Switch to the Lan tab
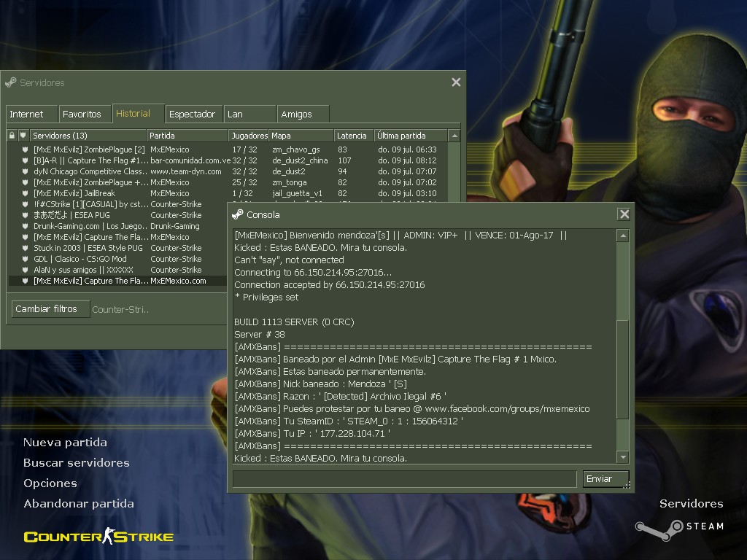Screen dimensions: 747x560 (x=249, y=114)
